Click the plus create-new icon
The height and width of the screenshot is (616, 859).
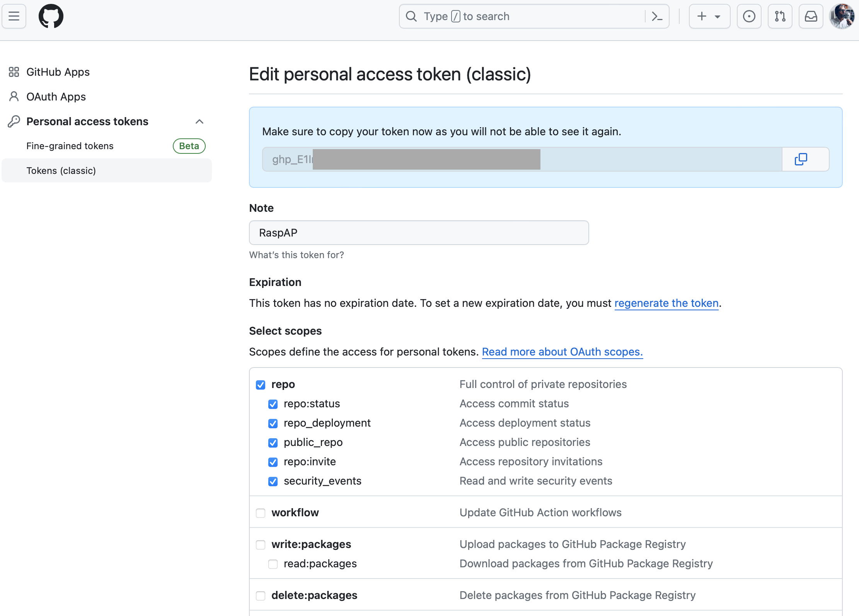(702, 16)
